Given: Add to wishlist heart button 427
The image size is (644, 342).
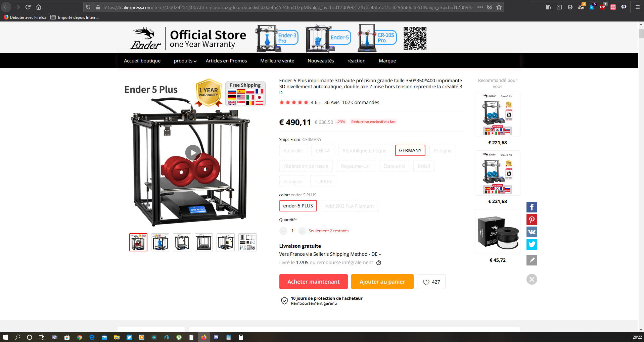Looking at the screenshot, I should 431,282.
